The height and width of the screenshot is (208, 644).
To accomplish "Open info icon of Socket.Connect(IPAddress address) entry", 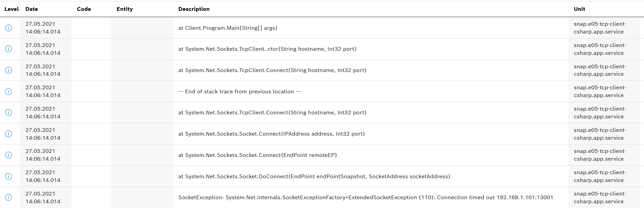I will (8, 134).
